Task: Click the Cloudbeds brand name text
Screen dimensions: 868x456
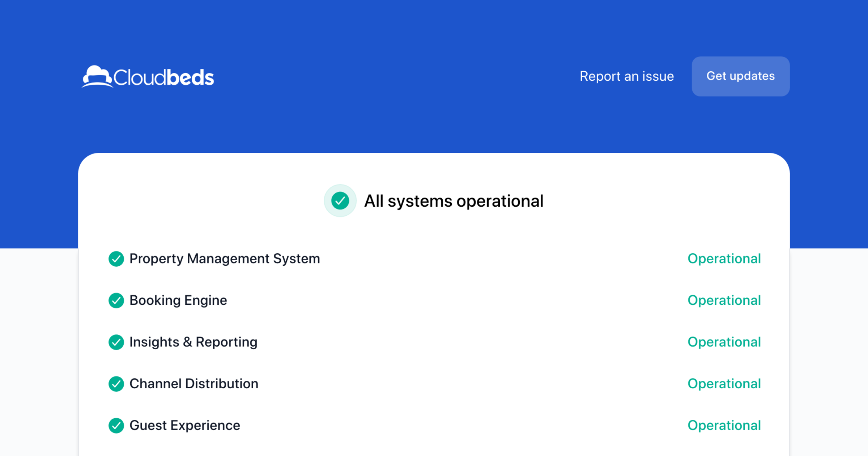Action: tap(163, 77)
